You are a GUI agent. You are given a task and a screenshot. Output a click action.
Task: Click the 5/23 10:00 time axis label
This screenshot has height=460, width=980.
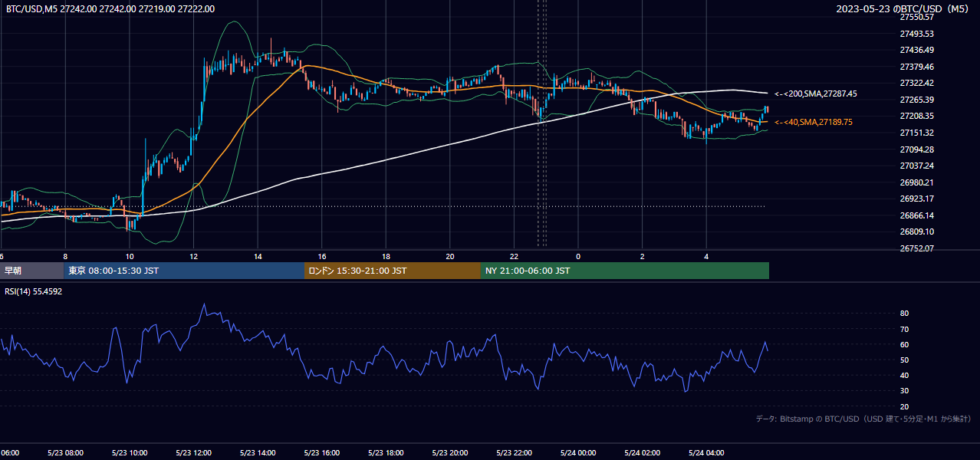pyautogui.click(x=129, y=453)
